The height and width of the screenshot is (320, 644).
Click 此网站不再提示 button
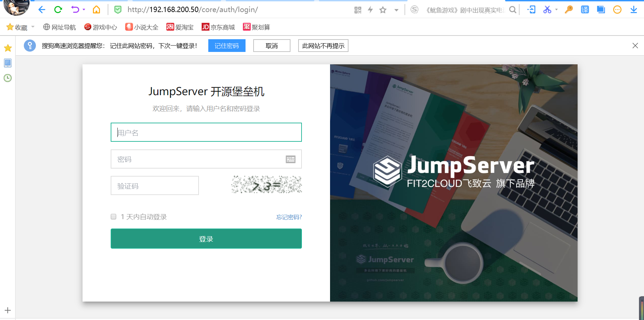pos(323,46)
